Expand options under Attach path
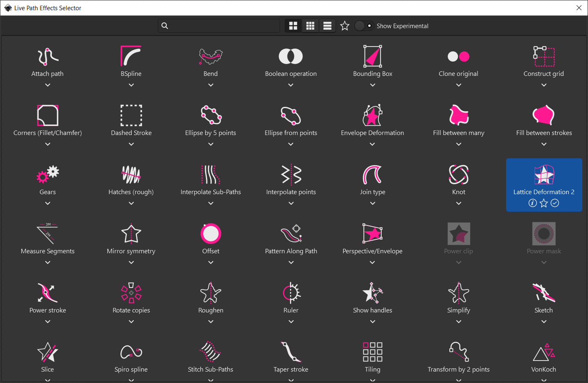The height and width of the screenshot is (383, 588). point(48,85)
